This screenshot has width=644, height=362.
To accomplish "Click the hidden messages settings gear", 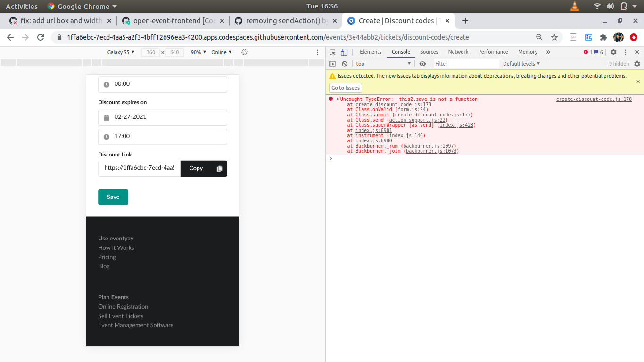I will [x=637, y=63].
